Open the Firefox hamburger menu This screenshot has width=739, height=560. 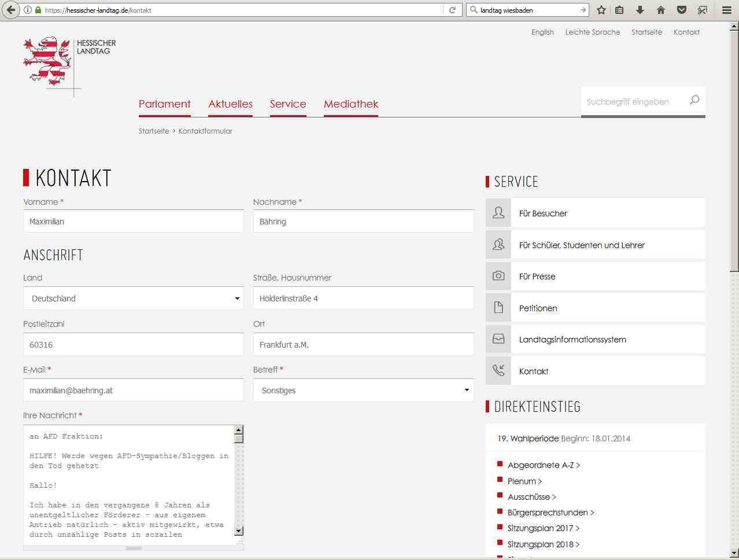pos(727,10)
